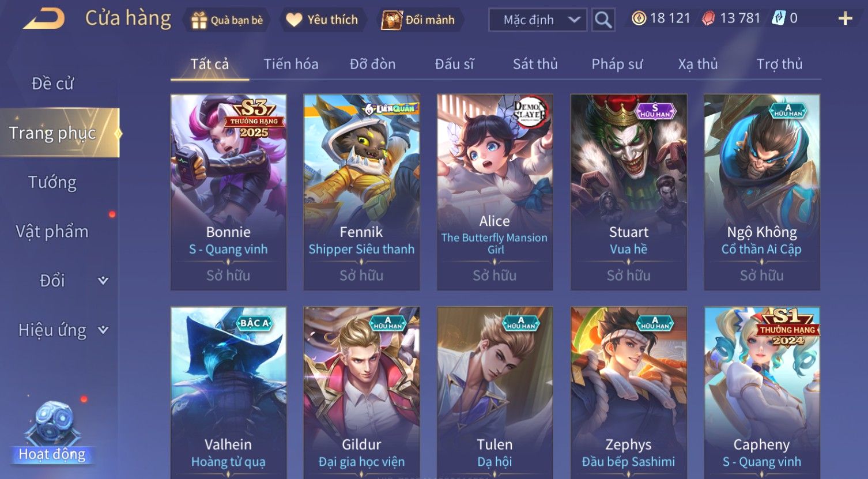The height and width of the screenshot is (479, 868).
Task: Switch to the Sát thủ tab
Action: pyautogui.click(x=535, y=64)
